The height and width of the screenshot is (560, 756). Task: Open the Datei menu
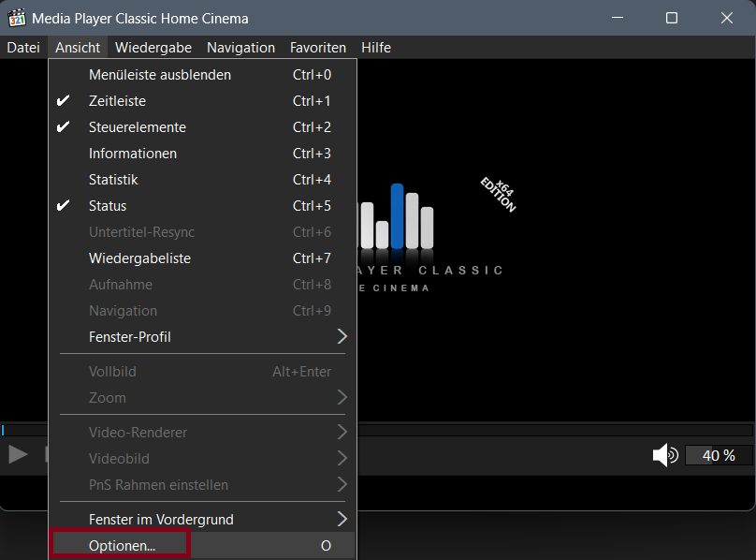pos(23,48)
